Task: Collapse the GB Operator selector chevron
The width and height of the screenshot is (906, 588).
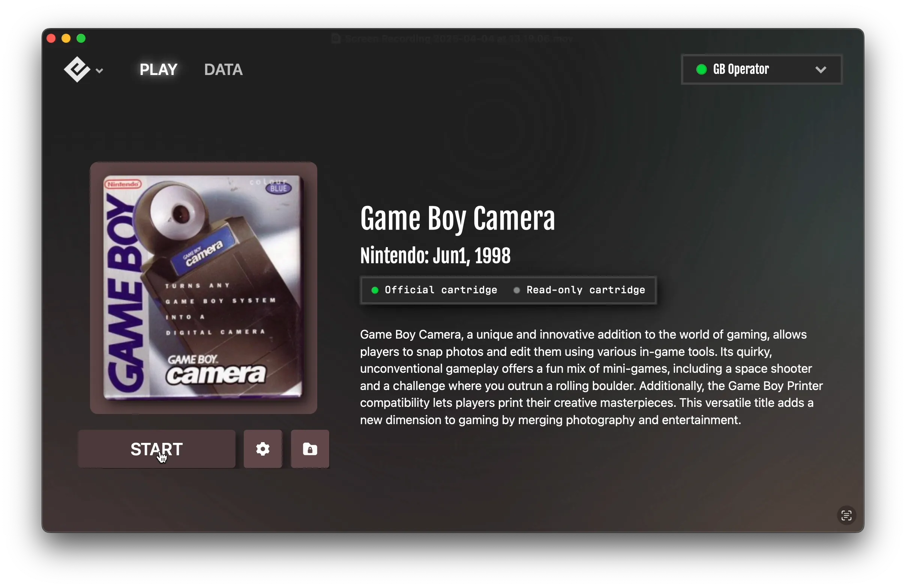Action: coord(821,69)
